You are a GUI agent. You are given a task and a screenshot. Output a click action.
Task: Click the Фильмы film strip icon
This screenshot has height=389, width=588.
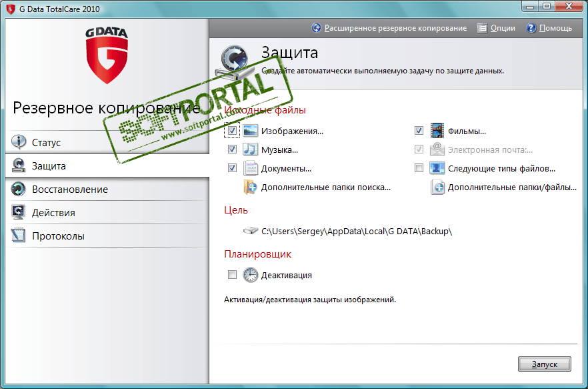click(437, 131)
